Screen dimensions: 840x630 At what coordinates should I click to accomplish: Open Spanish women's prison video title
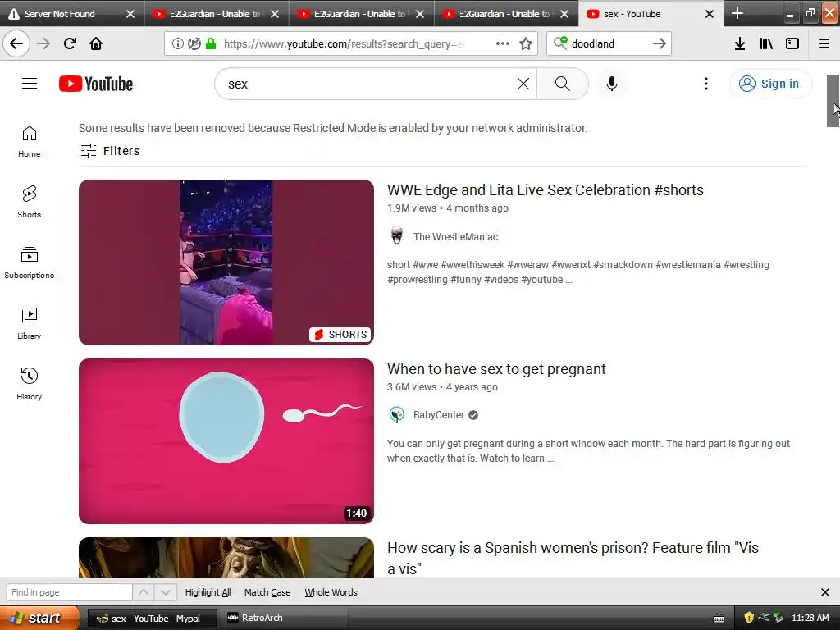tap(573, 558)
